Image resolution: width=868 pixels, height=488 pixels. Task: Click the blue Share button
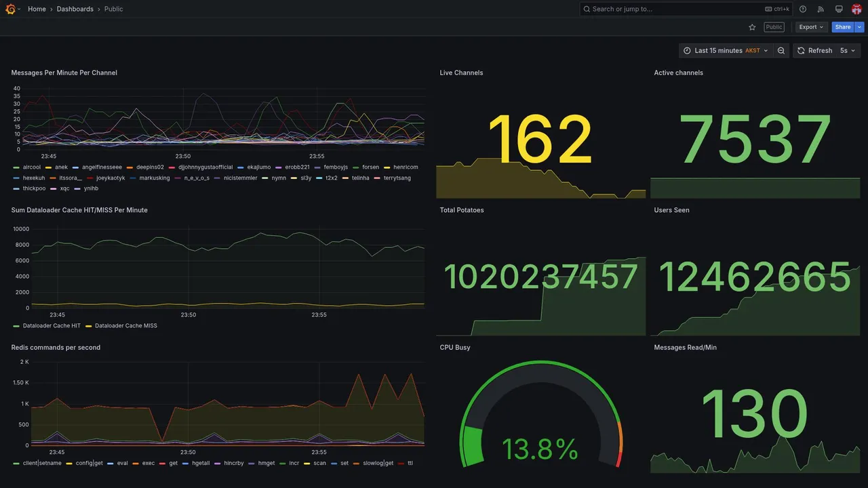click(843, 27)
